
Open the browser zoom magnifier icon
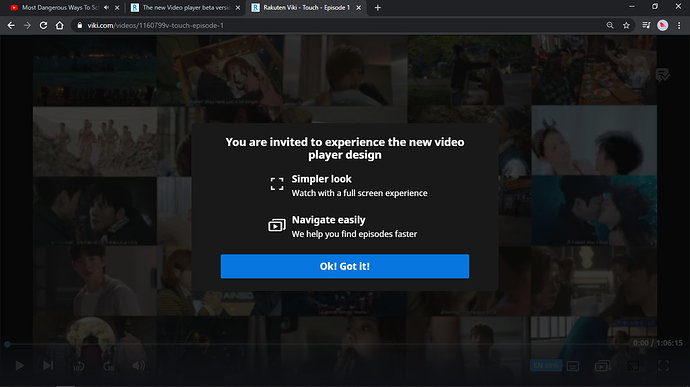[x=610, y=26]
